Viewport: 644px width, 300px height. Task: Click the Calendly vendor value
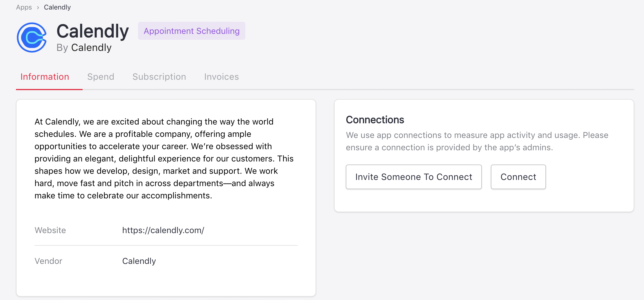[x=139, y=261]
